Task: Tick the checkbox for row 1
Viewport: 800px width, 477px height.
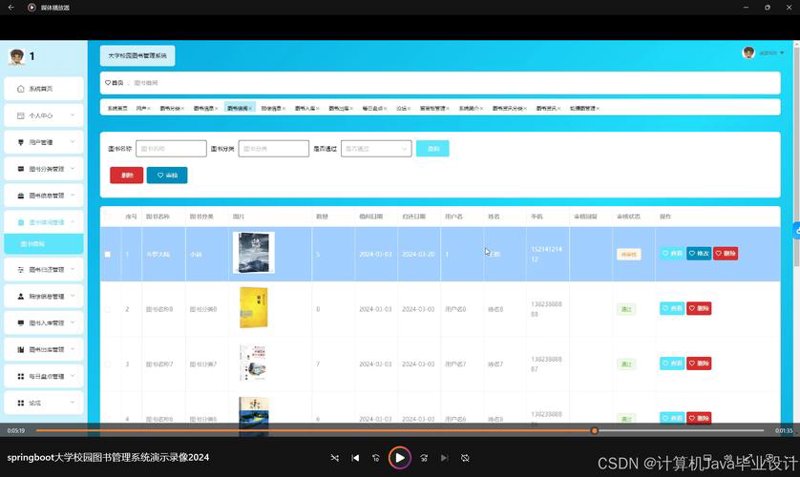Action: click(x=108, y=254)
